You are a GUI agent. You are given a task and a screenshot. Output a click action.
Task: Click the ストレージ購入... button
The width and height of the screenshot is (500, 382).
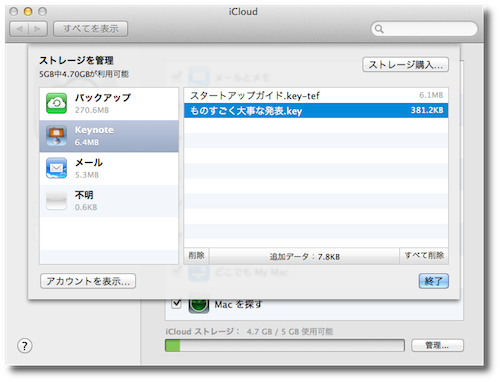point(405,65)
